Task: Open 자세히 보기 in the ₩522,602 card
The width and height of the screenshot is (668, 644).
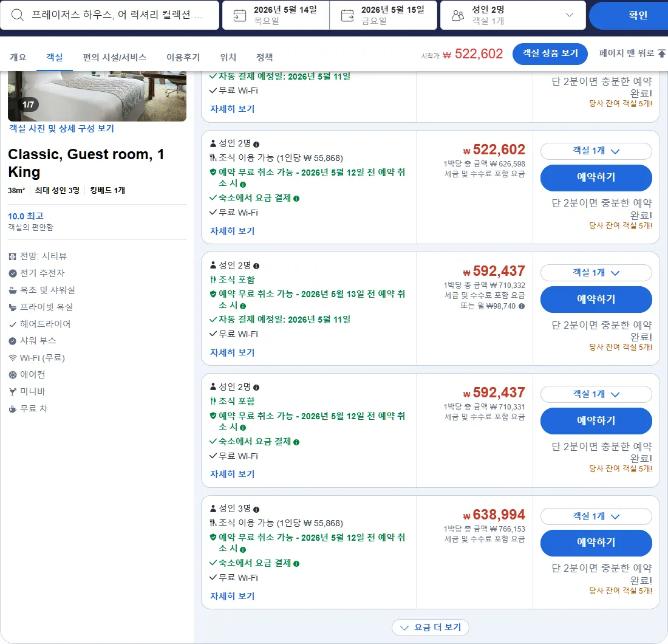Action: coord(232,231)
